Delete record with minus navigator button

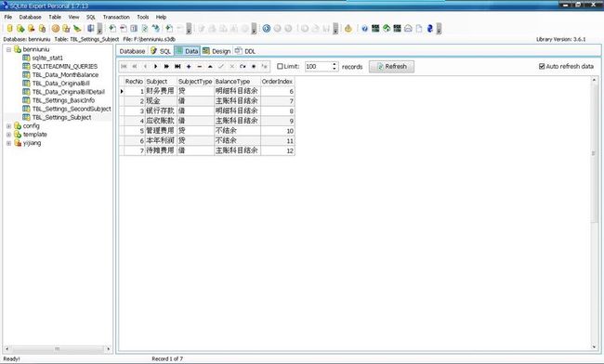[x=200, y=67]
